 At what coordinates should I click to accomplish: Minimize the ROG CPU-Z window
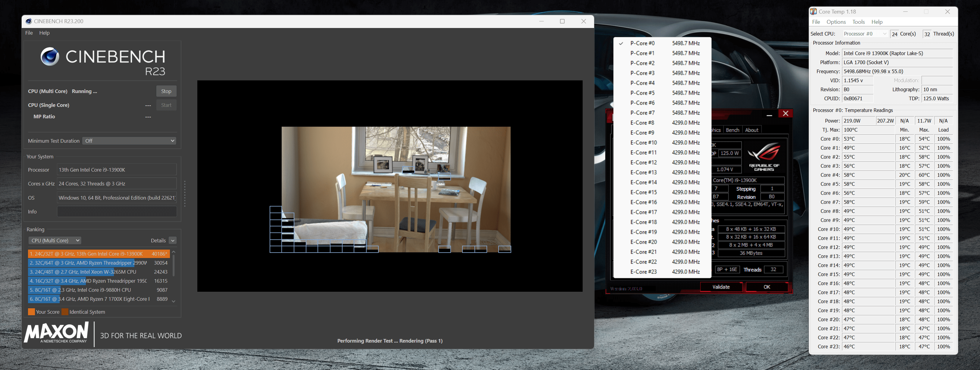coord(769,114)
